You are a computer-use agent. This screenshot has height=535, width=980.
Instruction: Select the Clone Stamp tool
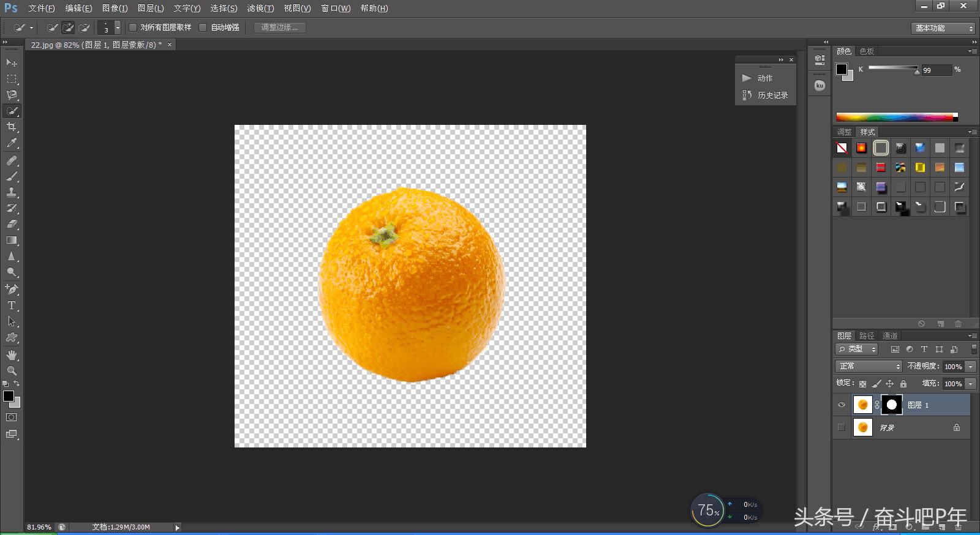(12, 192)
